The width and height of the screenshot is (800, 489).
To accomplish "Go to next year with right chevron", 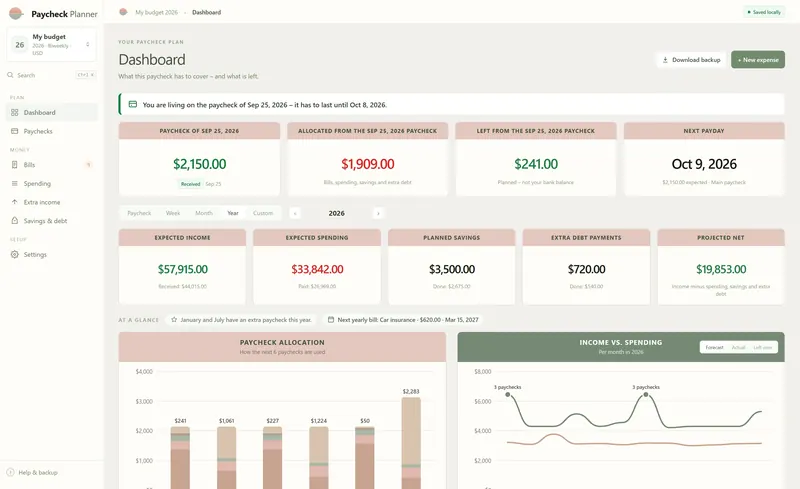I will point(378,213).
